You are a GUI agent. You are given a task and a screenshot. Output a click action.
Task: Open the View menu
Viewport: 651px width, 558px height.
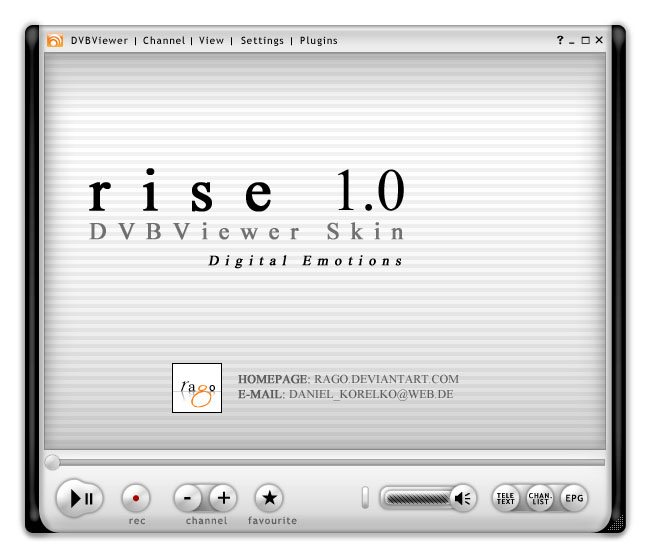pos(211,41)
